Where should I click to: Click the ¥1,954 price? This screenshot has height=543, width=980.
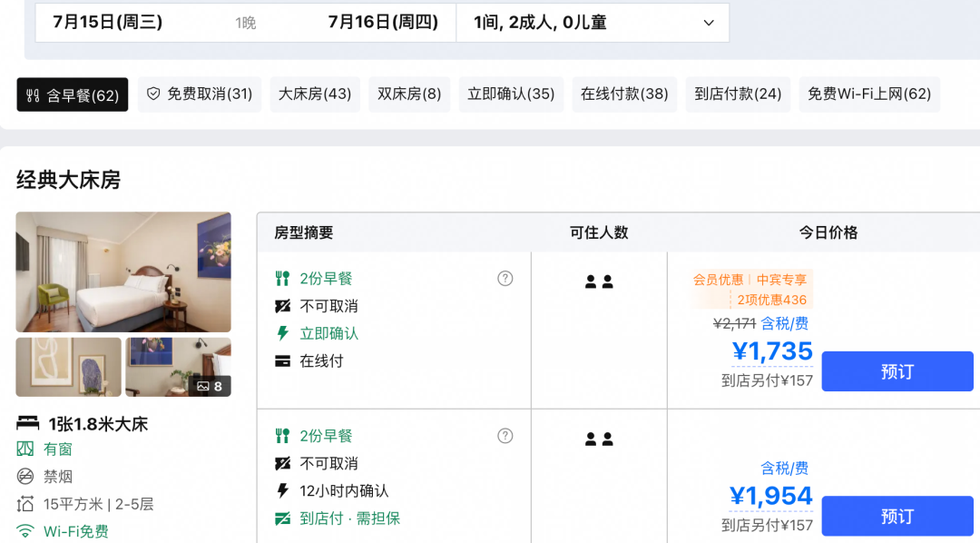(771, 496)
